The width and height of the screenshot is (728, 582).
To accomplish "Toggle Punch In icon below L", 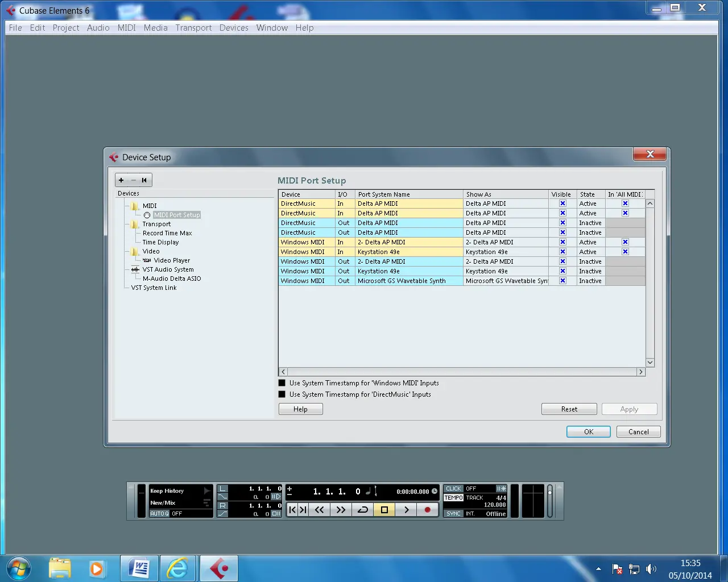I will point(222,497).
